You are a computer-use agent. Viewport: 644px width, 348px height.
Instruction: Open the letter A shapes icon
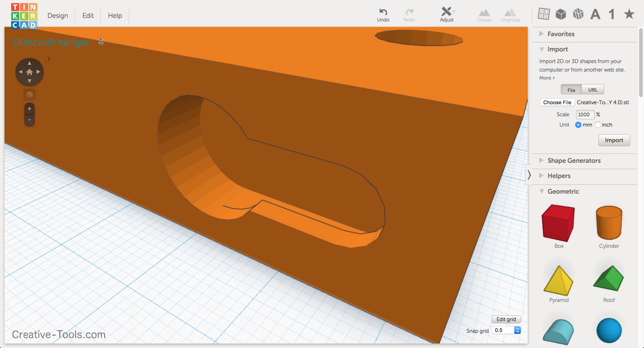pyautogui.click(x=595, y=14)
